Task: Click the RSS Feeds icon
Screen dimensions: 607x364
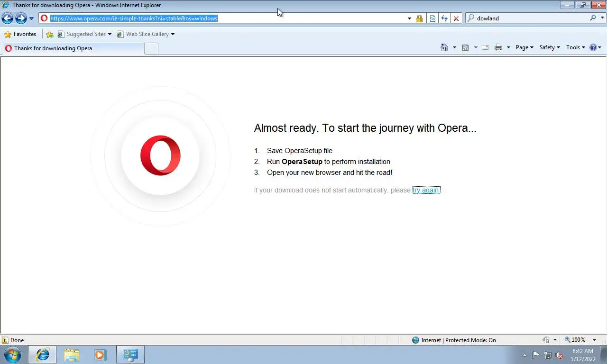Action: point(465,47)
